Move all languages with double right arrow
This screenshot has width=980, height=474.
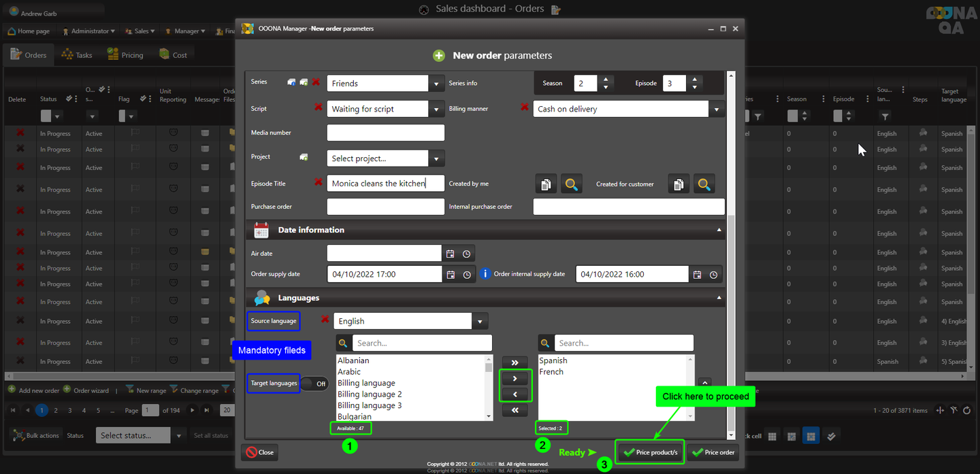(514, 362)
